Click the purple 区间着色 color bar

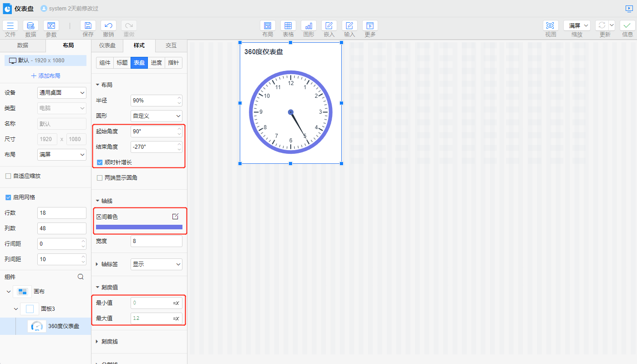click(139, 227)
